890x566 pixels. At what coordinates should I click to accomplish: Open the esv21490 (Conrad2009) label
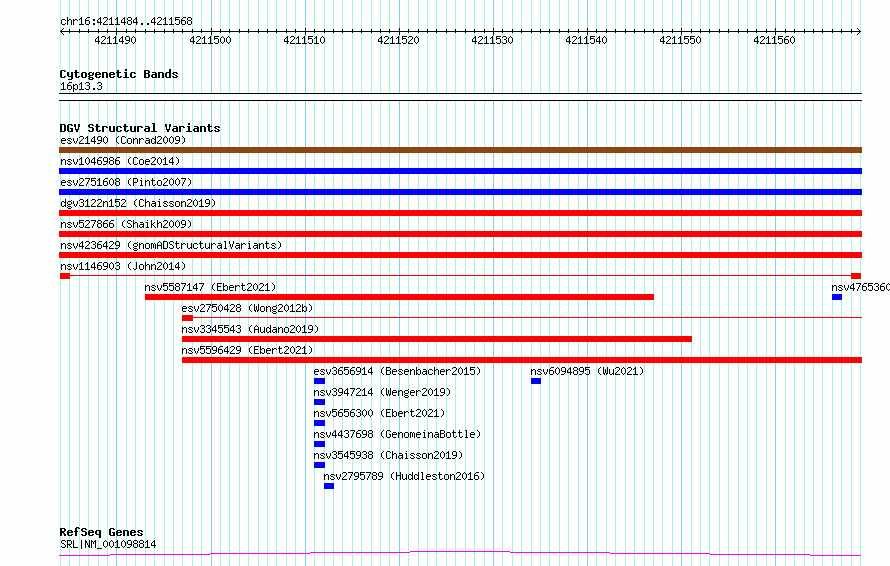tap(123, 140)
